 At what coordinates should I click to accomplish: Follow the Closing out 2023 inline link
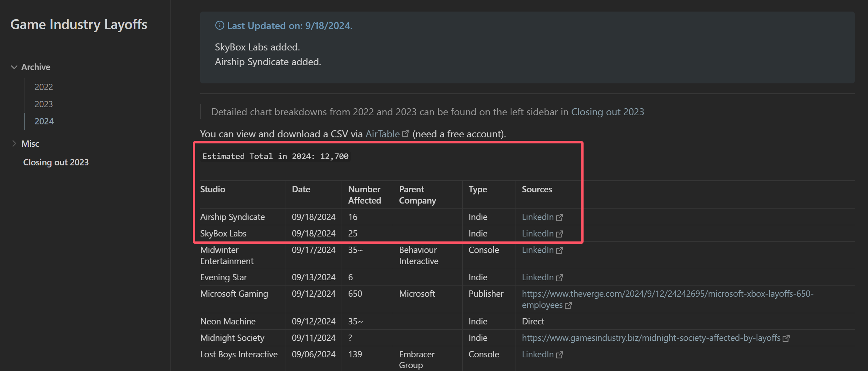[608, 112]
